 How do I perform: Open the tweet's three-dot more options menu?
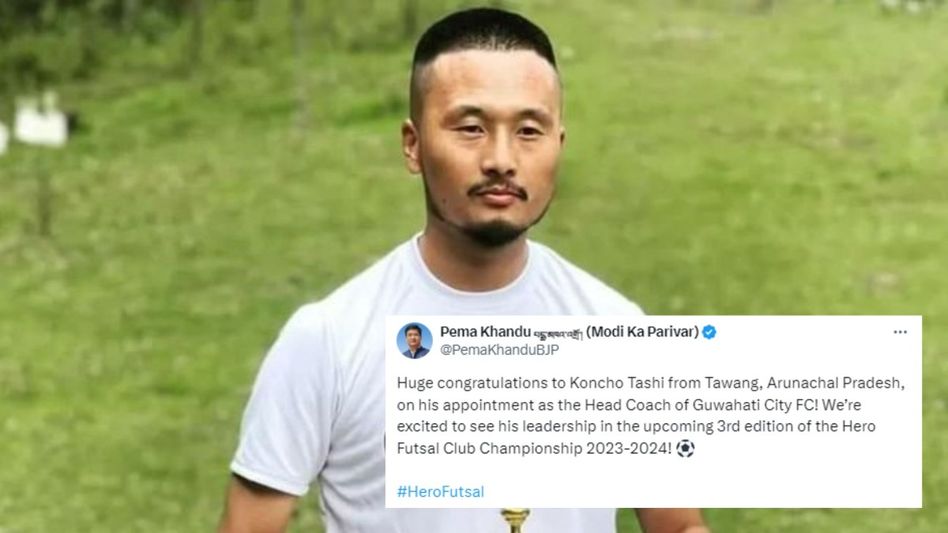pos(900,332)
